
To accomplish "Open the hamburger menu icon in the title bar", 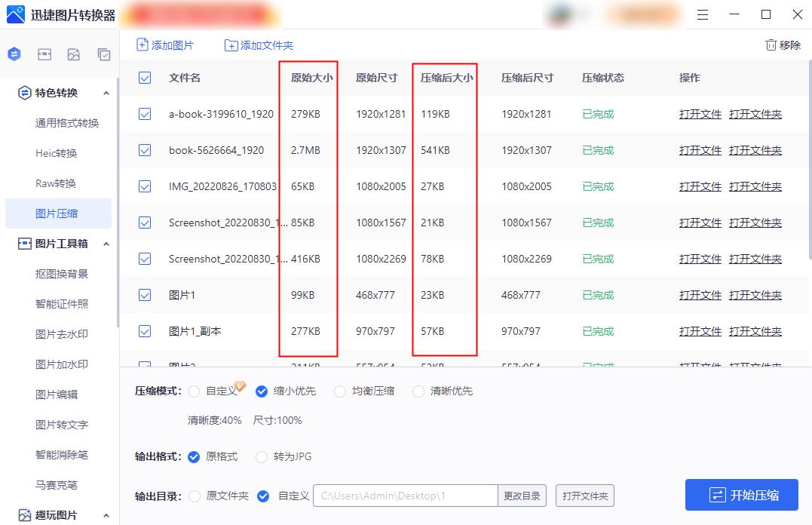I will click(702, 14).
